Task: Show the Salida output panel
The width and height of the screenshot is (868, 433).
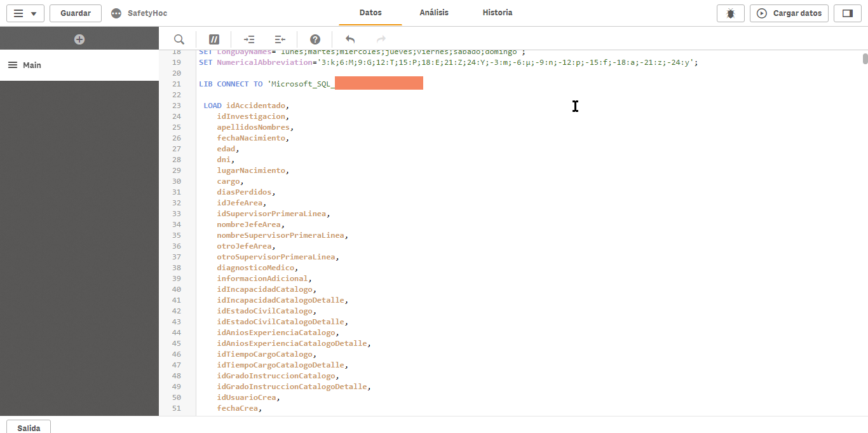Action: click(29, 427)
